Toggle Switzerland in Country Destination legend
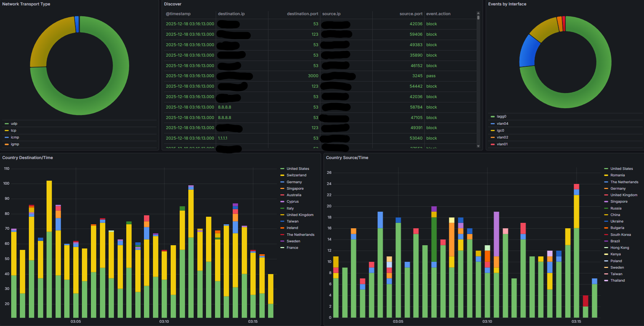Screen dimensions: 644x326 [x=296, y=175]
